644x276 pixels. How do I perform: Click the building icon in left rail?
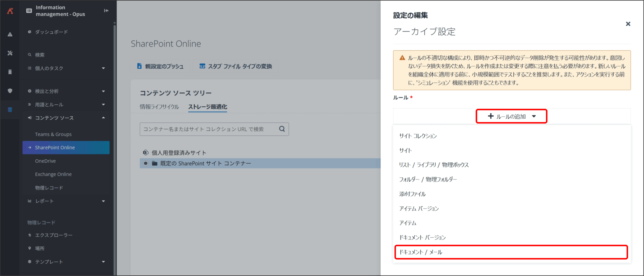tap(10, 72)
